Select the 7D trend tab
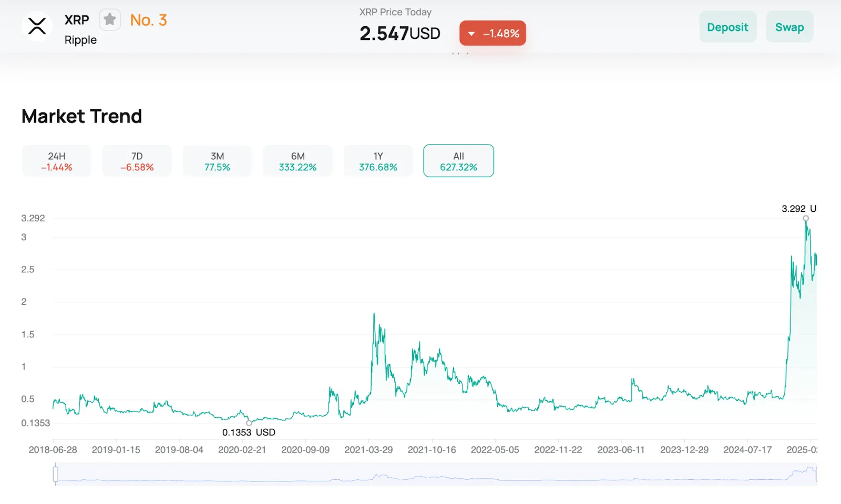The width and height of the screenshot is (841, 504). pos(137,161)
